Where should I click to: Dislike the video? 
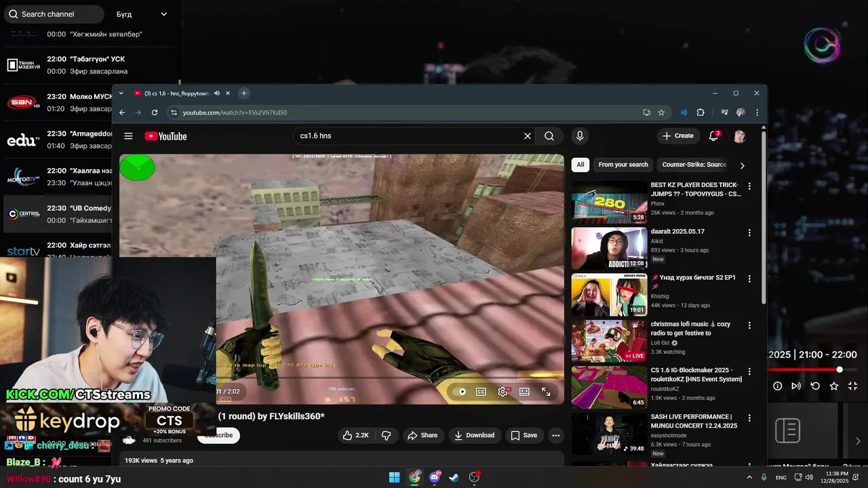[387, 435]
